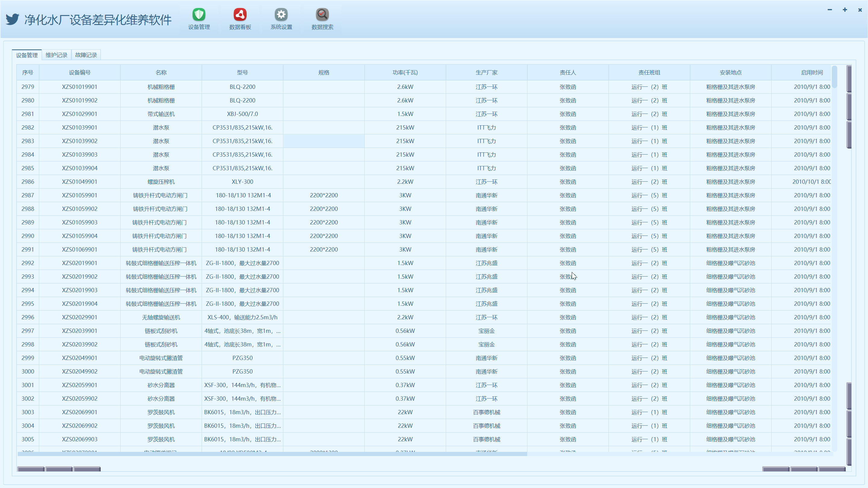Select row number 2995
Viewport: 868px width, 488px height.
pos(28,304)
